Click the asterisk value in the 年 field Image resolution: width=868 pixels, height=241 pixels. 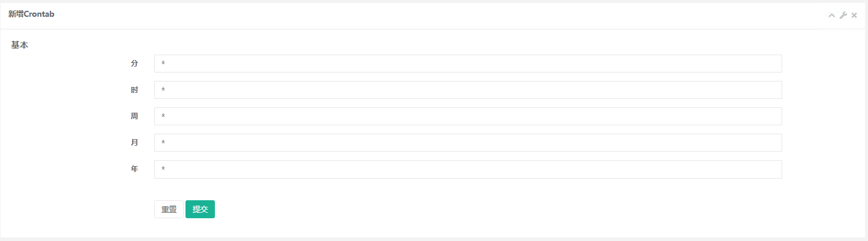click(163, 169)
